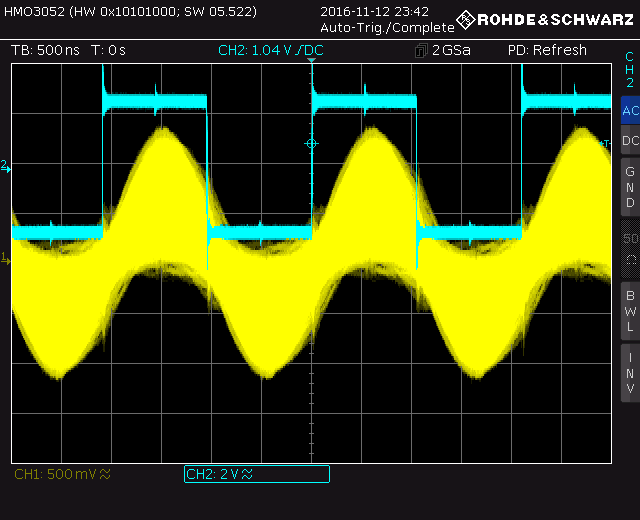The width and height of the screenshot is (640, 520).
Task: Select the CH2 2 V channel box
Action: coord(256,474)
